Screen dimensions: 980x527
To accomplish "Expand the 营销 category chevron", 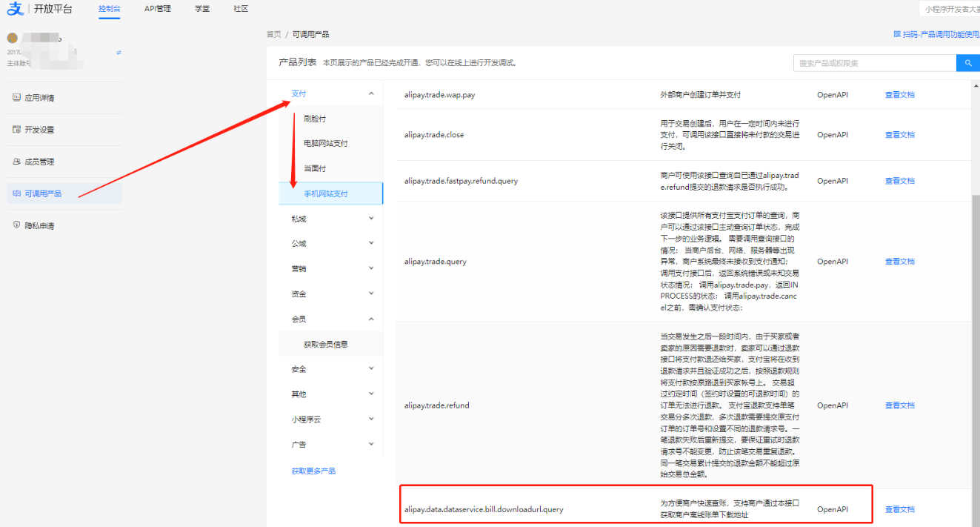I will (x=371, y=269).
